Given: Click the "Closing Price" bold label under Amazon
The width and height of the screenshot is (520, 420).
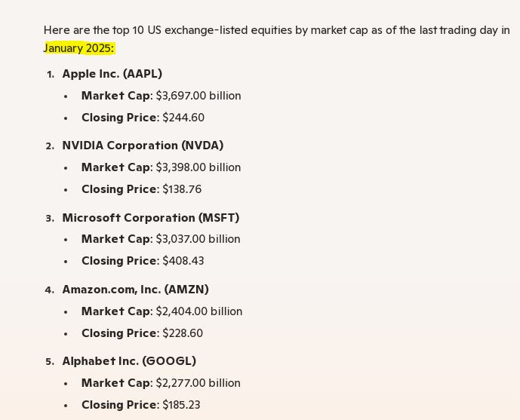Looking at the screenshot, I should click(118, 333).
